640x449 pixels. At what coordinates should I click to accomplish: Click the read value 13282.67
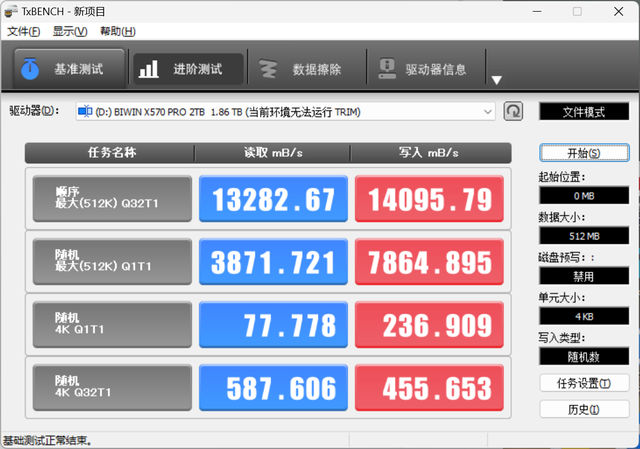[x=273, y=199]
